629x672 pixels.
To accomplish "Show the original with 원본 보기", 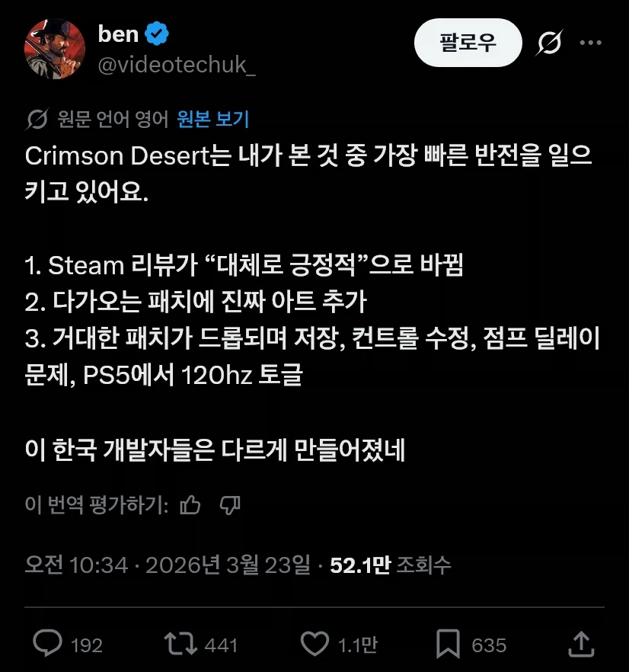I will pos(213,119).
